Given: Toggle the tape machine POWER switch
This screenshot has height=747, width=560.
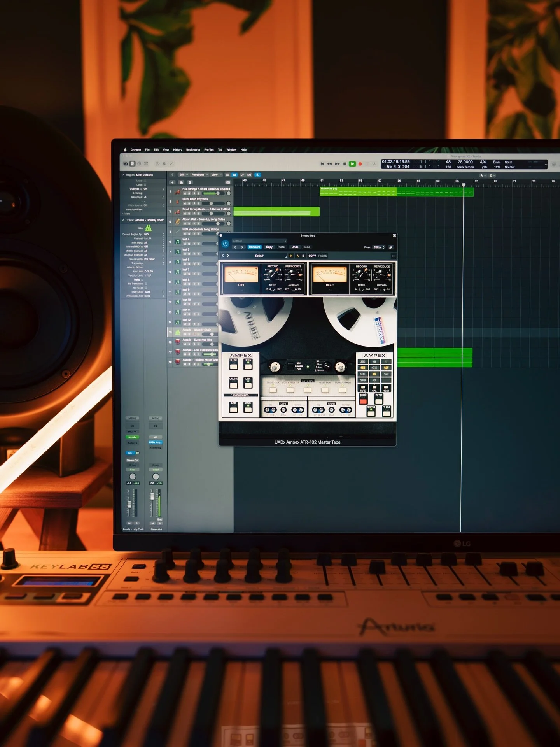Looking at the screenshot, I should click(x=290, y=366).
